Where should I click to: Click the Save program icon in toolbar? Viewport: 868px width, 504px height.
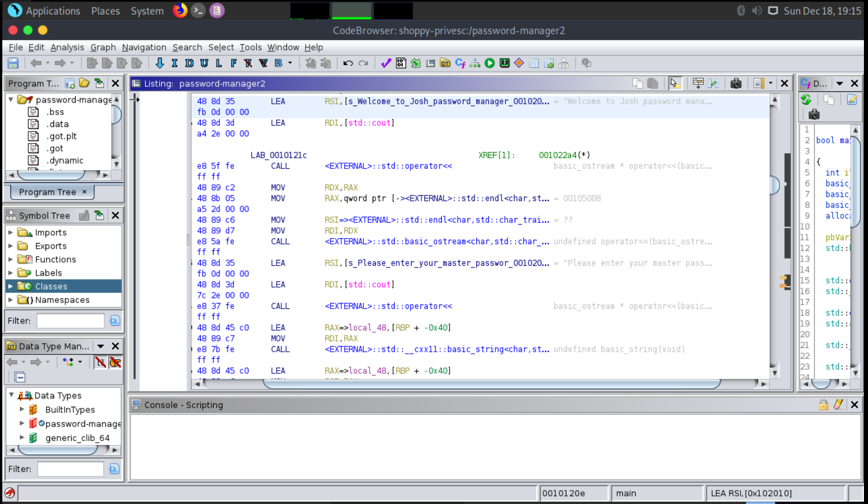(13, 63)
